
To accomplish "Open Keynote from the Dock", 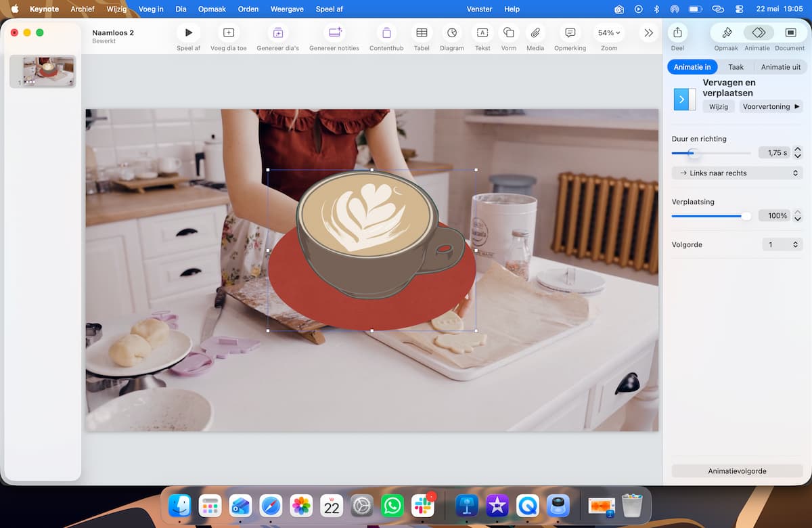I will click(467, 506).
